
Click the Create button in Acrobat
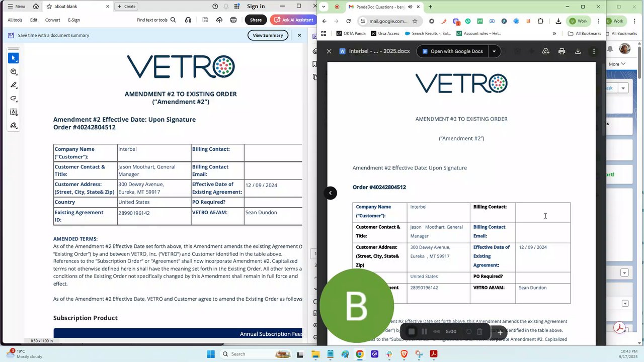126,7
